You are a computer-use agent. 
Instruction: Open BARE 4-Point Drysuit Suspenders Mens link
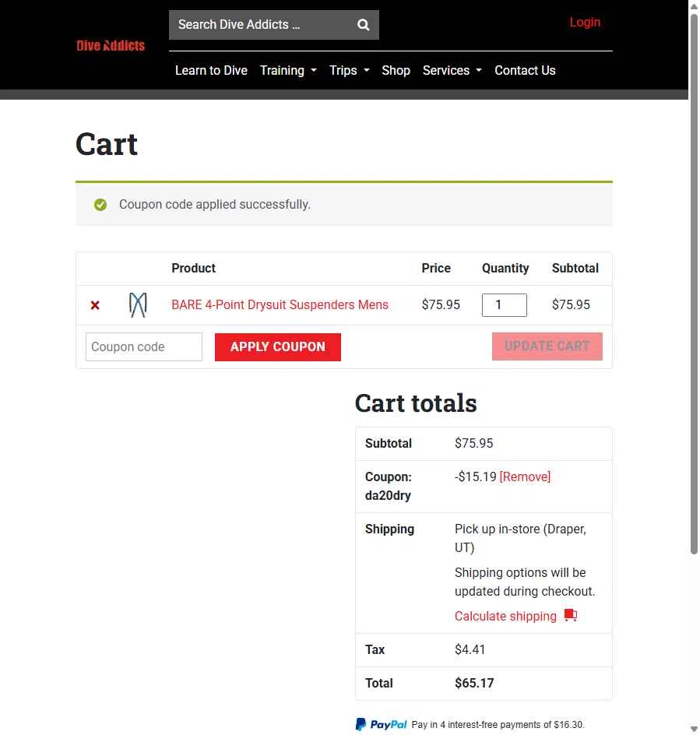click(x=280, y=304)
